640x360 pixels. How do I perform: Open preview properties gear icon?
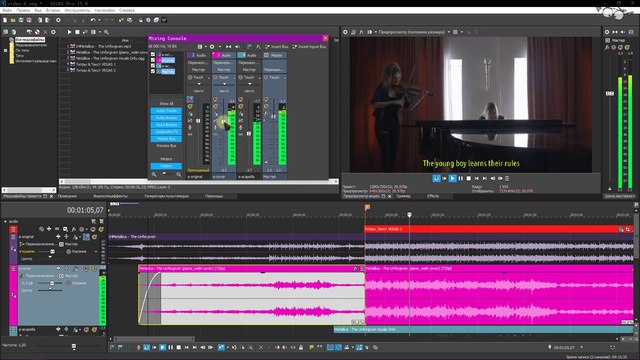345,32
